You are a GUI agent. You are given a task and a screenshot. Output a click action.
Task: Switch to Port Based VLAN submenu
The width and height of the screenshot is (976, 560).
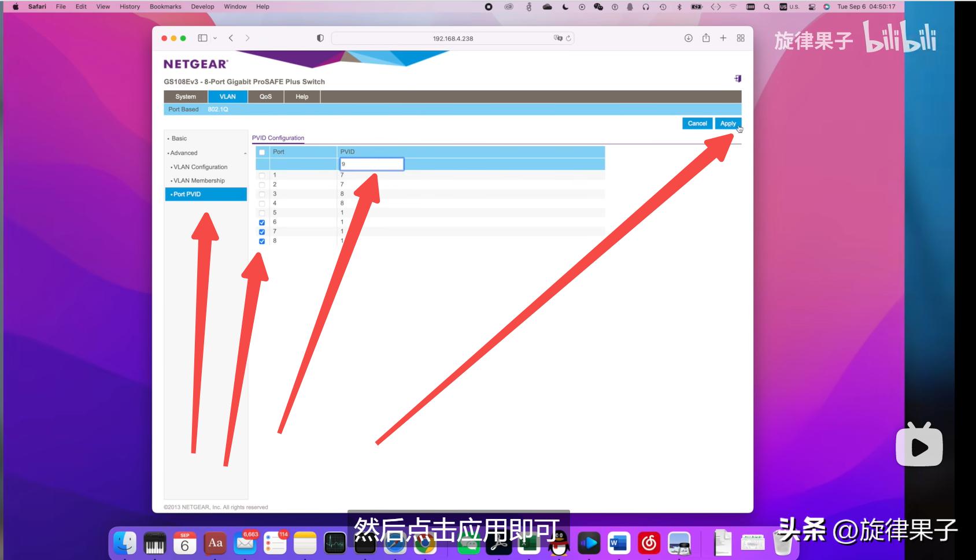pos(183,109)
